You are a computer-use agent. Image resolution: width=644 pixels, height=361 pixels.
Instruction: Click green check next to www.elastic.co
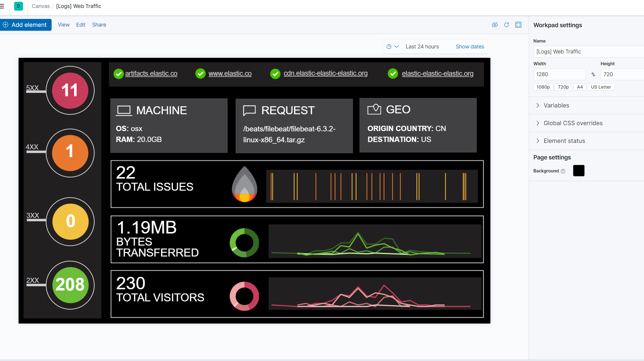point(201,73)
